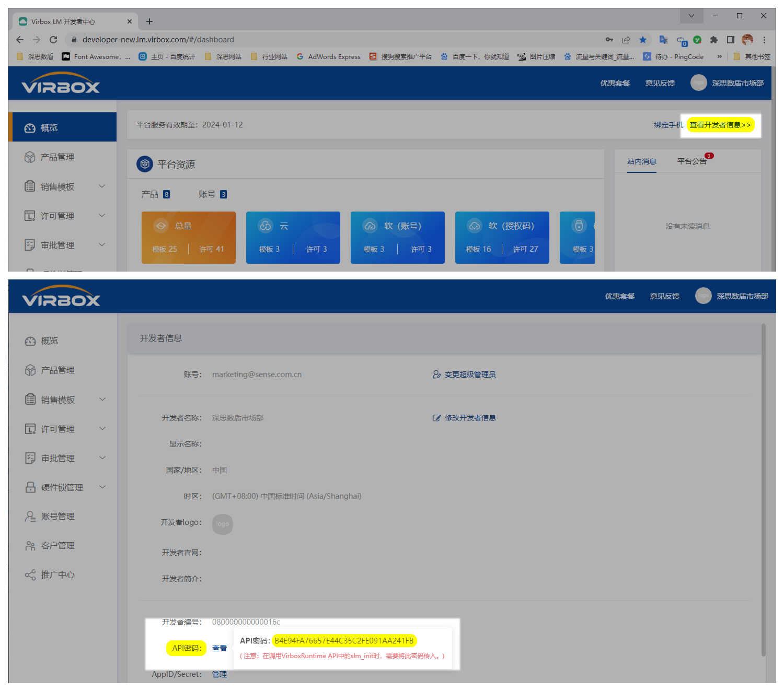This screenshot has width=784, height=691.
Task: Open the share icon in address bar
Action: point(626,40)
